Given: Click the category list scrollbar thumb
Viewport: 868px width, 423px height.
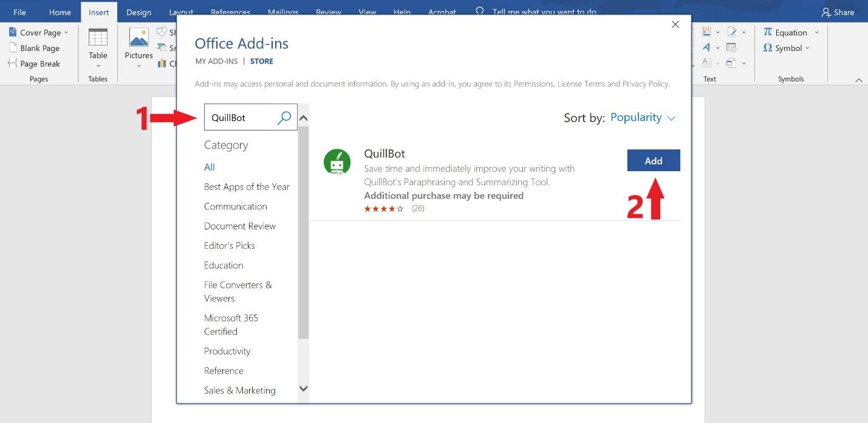Looking at the screenshot, I should click(304, 233).
